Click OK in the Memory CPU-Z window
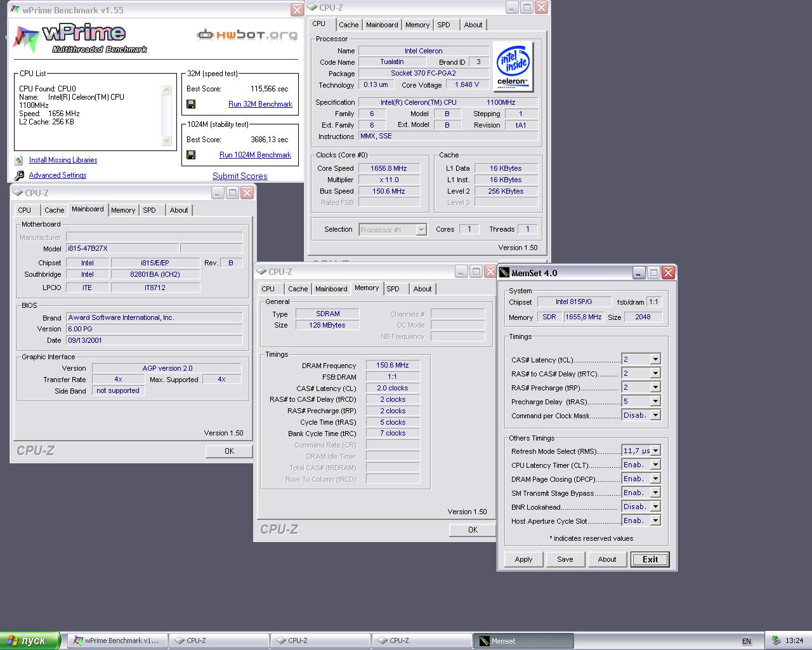 pyautogui.click(x=473, y=530)
